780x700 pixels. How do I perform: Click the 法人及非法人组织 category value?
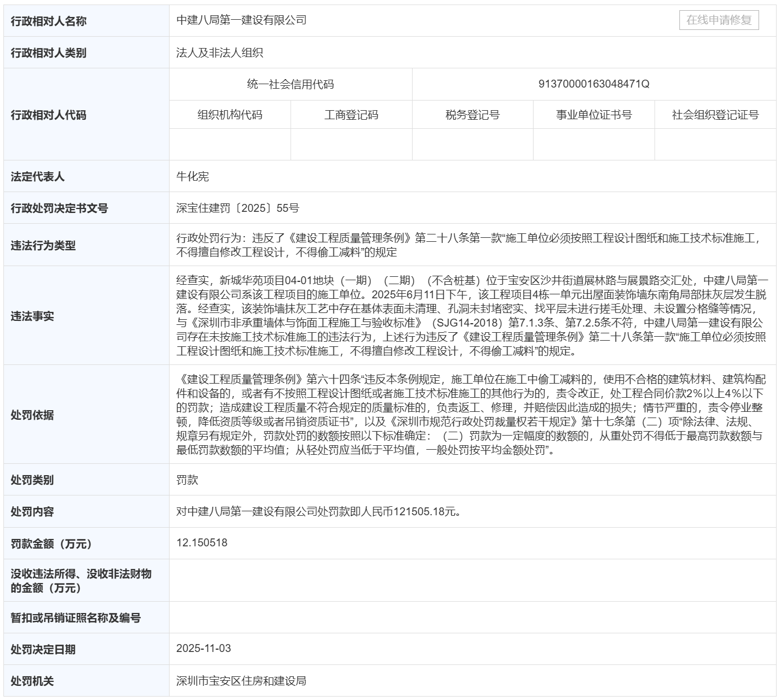click(220, 53)
